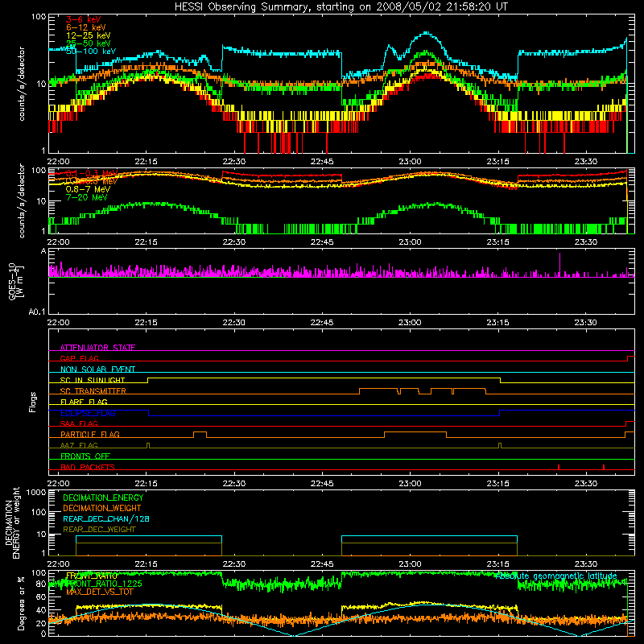Click the DECIMATION_WEIGHT legend label
This screenshot has width=644, height=644.
pos(102,508)
